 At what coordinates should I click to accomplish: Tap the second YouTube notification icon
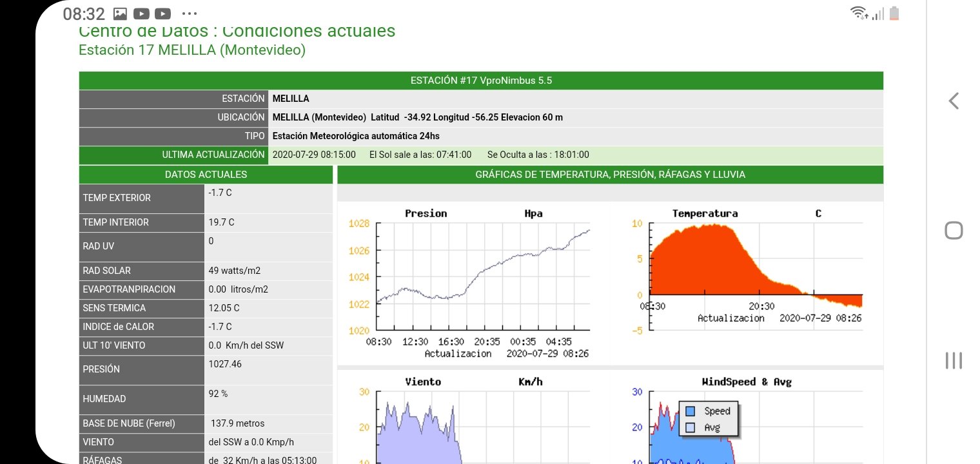163,14
